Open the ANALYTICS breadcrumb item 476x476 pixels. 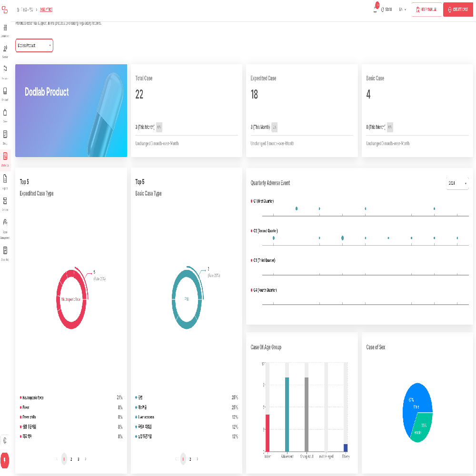(x=46, y=10)
